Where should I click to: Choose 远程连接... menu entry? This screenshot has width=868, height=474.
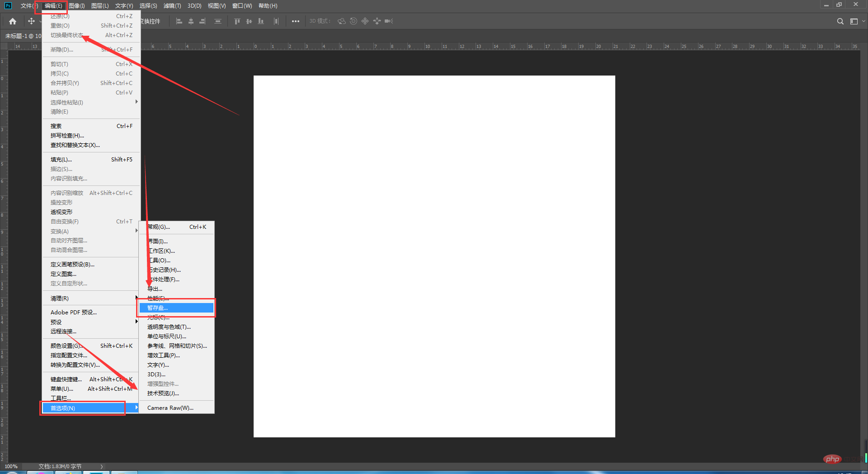pyautogui.click(x=91, y=332)
